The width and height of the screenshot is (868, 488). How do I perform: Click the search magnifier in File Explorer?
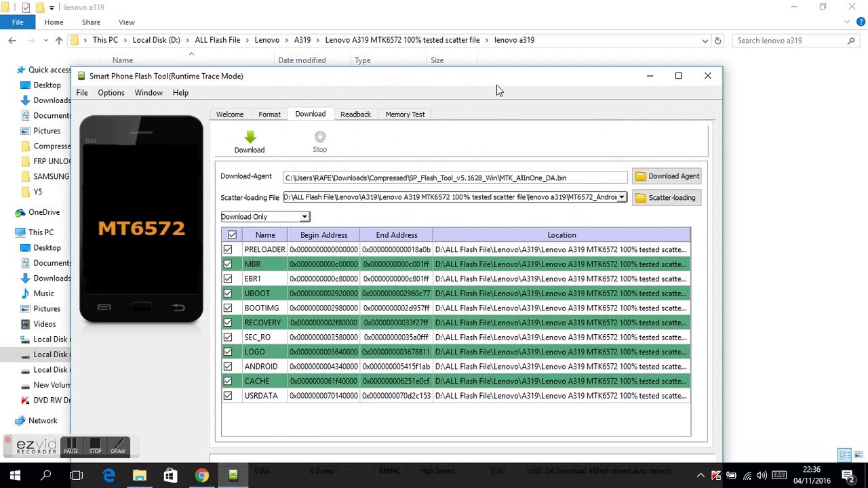coord(851,41)
